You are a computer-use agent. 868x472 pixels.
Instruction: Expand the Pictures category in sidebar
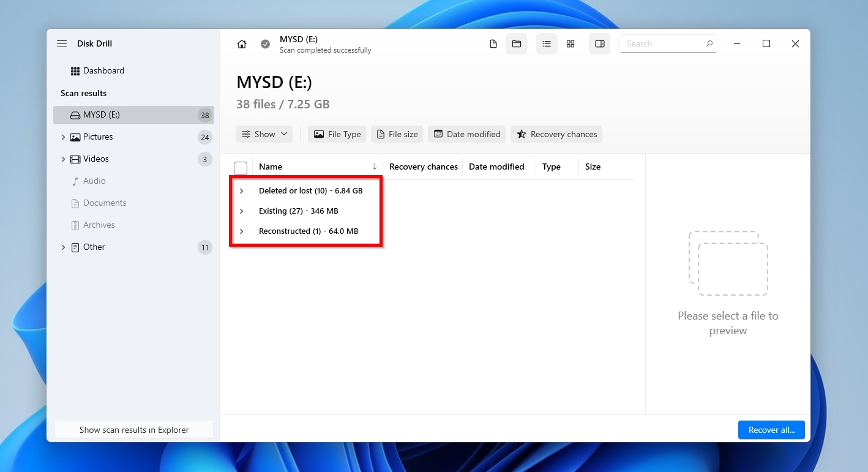pos(63,137)
